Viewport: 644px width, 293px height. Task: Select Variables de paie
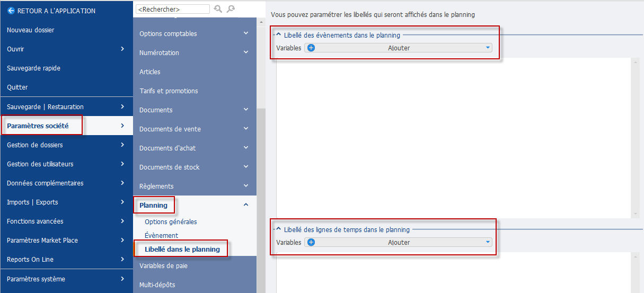coord(195,265)
